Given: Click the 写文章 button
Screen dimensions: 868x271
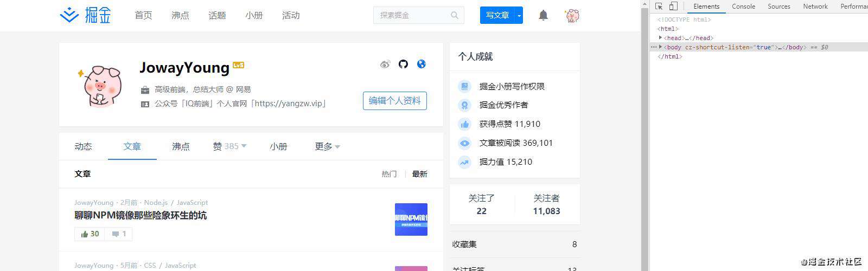Looking at the screenshot, I should point(497,15).
